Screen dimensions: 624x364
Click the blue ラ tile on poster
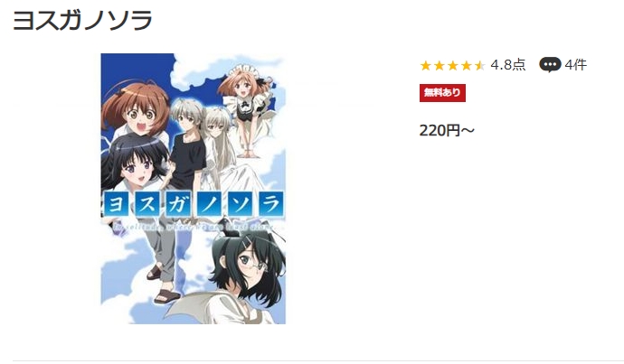tap(271, 204)
